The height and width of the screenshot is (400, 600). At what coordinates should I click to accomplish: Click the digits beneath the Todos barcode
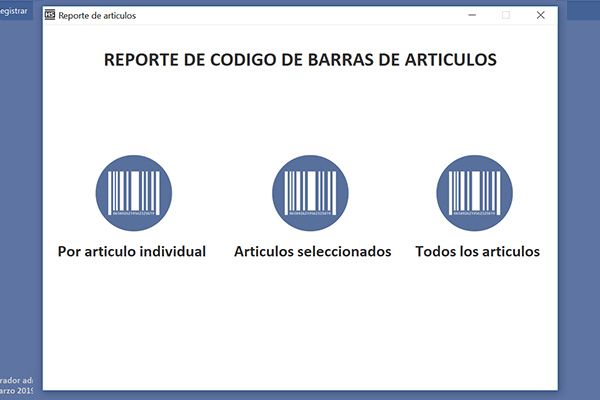click(475, 213)
